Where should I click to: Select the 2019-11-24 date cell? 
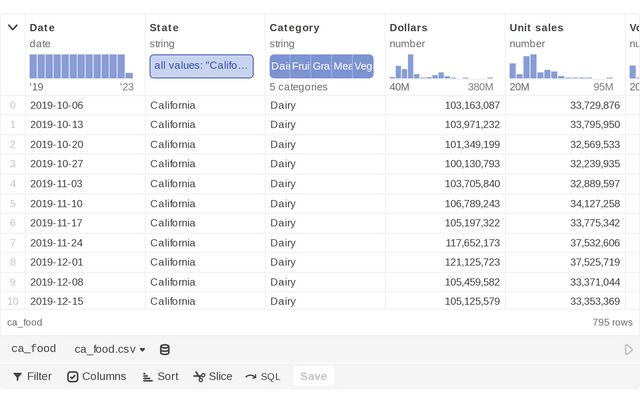click(x=56, y=242)
